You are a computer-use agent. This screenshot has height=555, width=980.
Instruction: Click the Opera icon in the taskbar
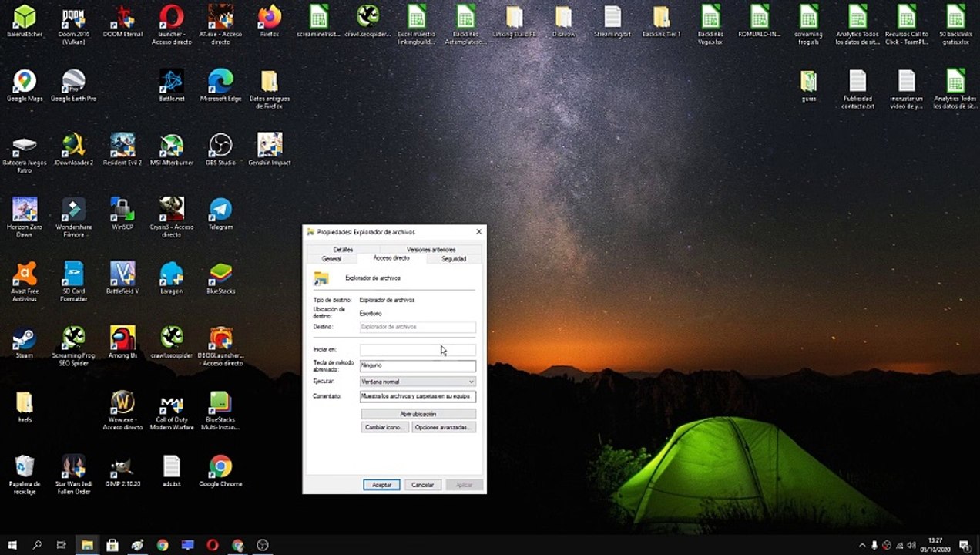click(x=213, y=545)
